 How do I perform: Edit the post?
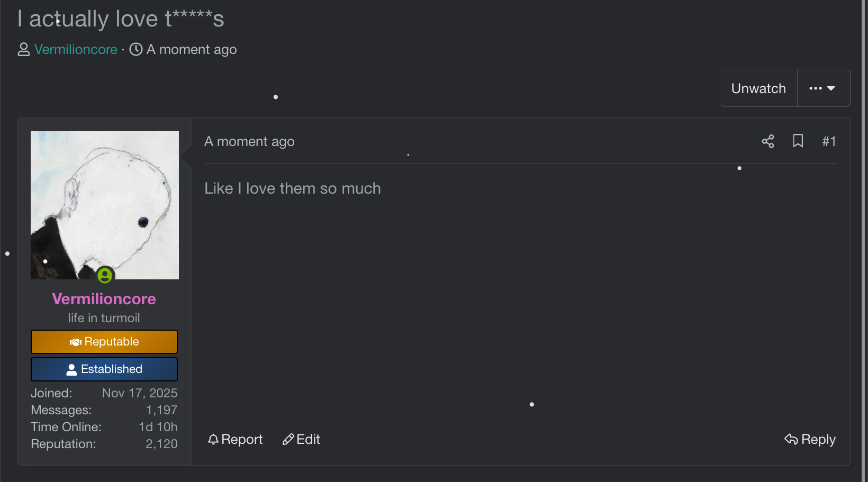tap(302, 439)
